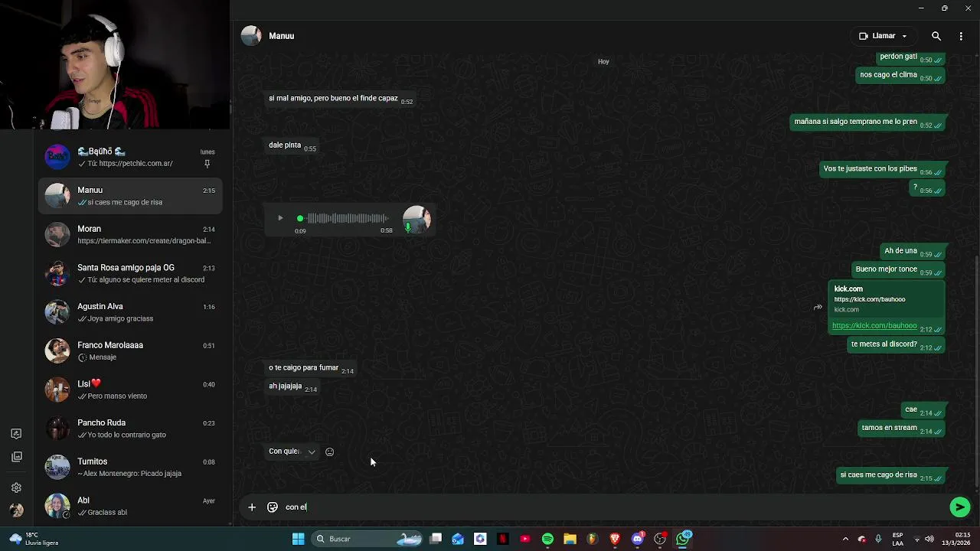
Task: Forward the kick.com link message
Action: [x=818, y=308]
